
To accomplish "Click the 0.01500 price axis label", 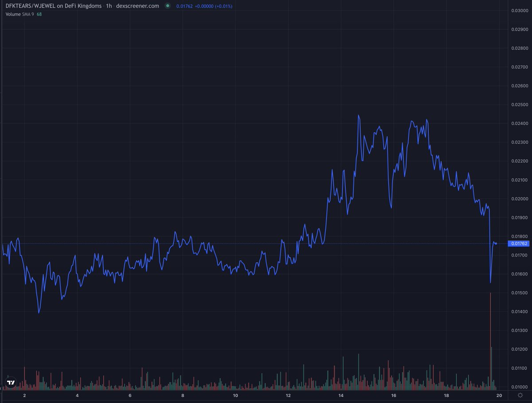I will click(519, 293).
